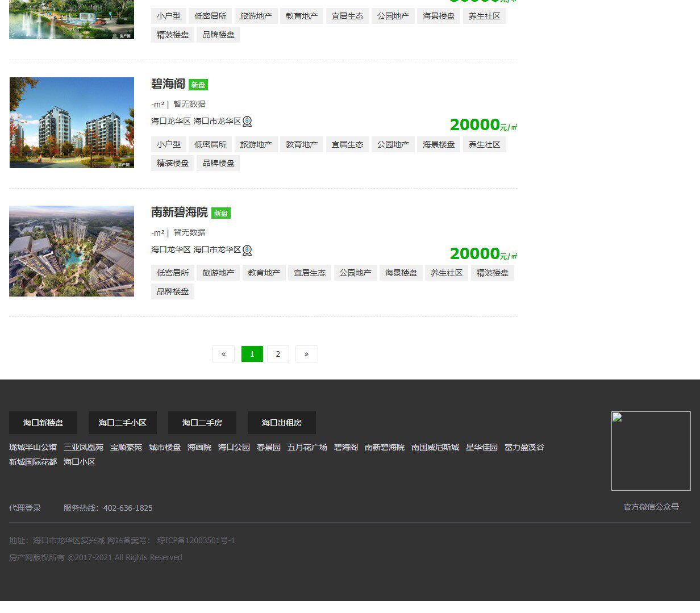The width and height of the screenshot is (700, 613).
Task: Go to page 2 of listings
Action: (x=278, y=353)
